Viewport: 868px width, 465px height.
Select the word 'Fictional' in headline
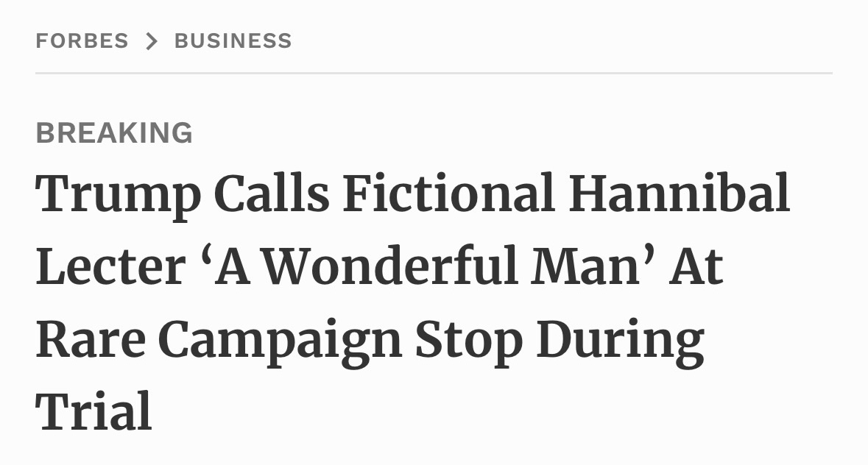[x=448, y=194]
